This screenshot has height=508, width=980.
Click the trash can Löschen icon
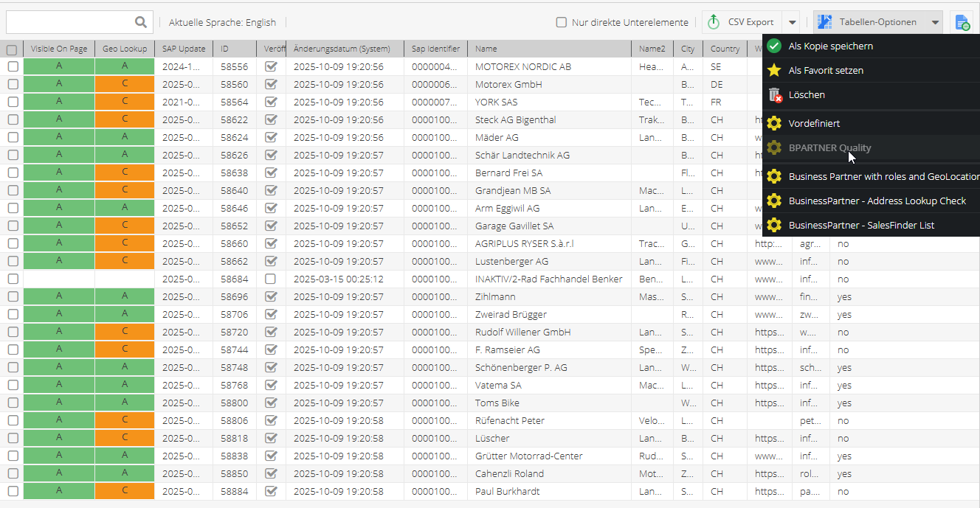click(774, 94)
